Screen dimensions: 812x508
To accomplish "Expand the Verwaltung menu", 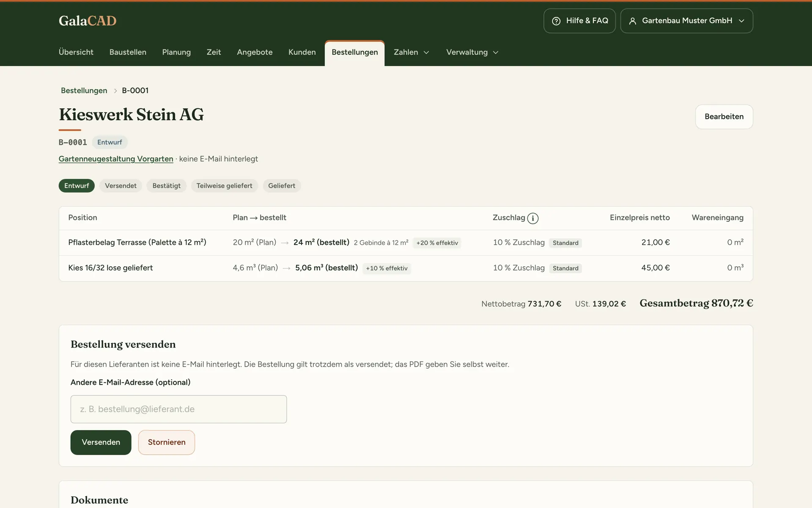I will pos(472,52).
